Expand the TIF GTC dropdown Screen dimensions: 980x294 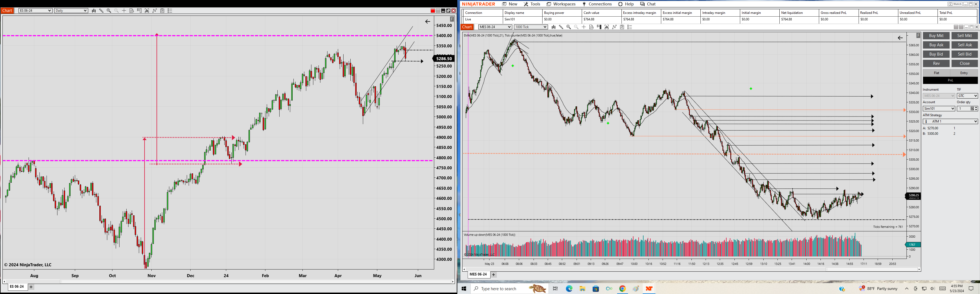click(x=967, y=96)
